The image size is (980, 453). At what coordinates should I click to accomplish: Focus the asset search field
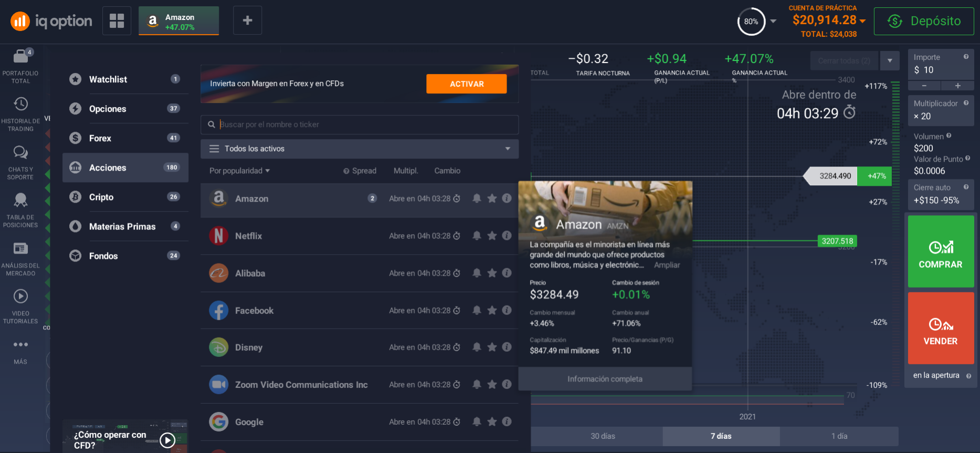pos(360,124)
